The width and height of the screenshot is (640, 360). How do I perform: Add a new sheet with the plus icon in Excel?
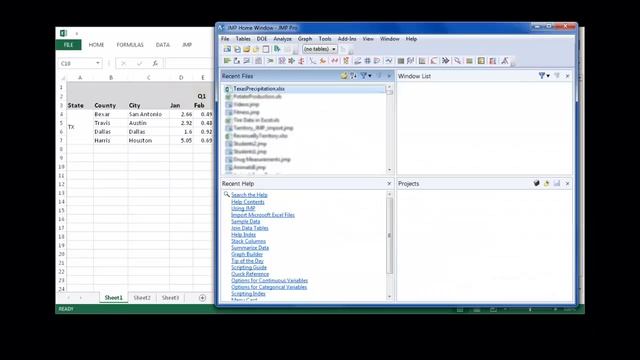202,298
